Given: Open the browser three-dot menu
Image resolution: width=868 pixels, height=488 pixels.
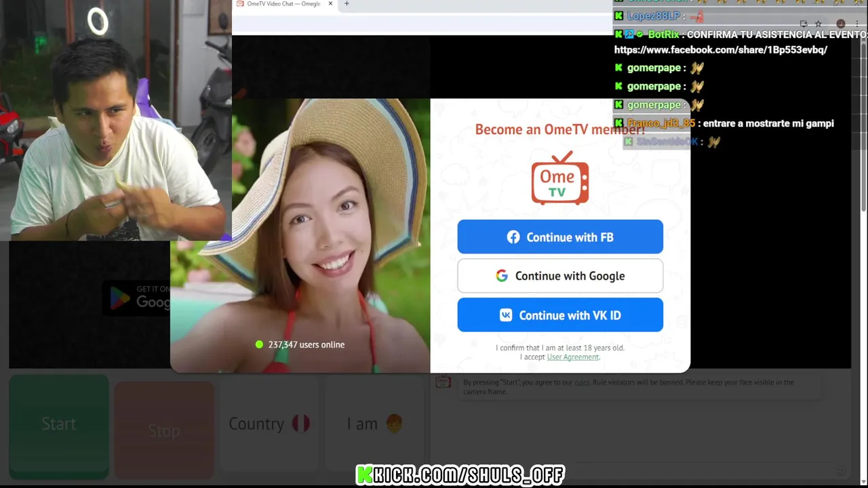Looking at the screenshot, I should click(857, 24).
